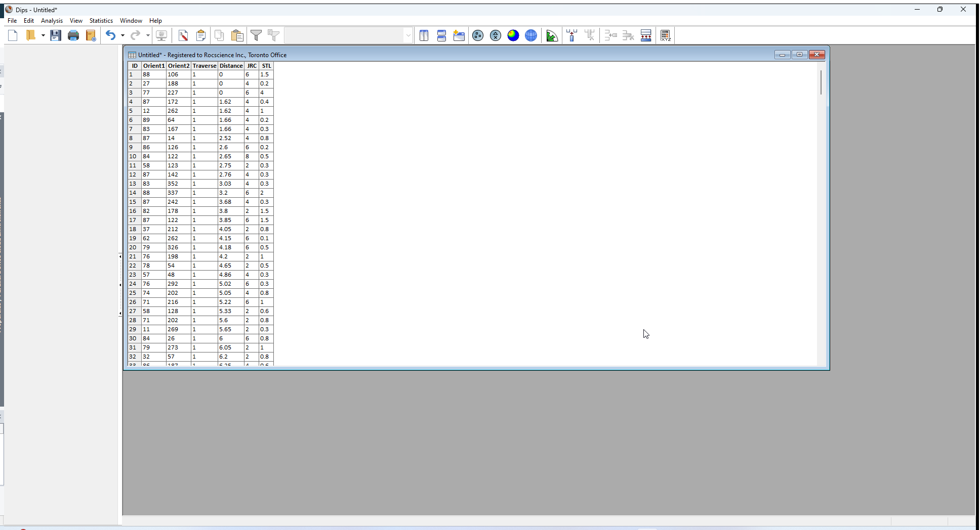Viewport: 980px width, 530px height.
Task: Add a new Traverse
Action: point(571,35)
